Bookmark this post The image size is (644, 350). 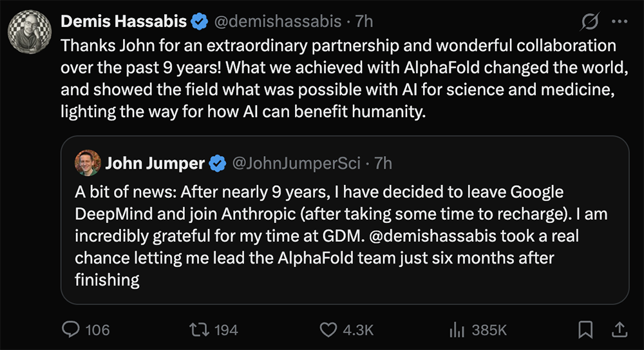(585, 329)
